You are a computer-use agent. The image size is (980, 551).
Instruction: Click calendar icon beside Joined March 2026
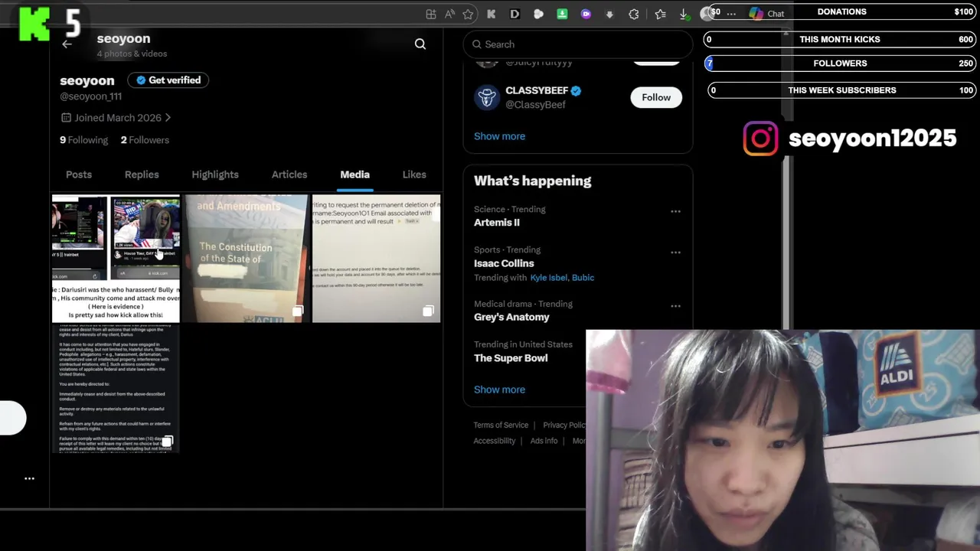click(x=66, y=118)
